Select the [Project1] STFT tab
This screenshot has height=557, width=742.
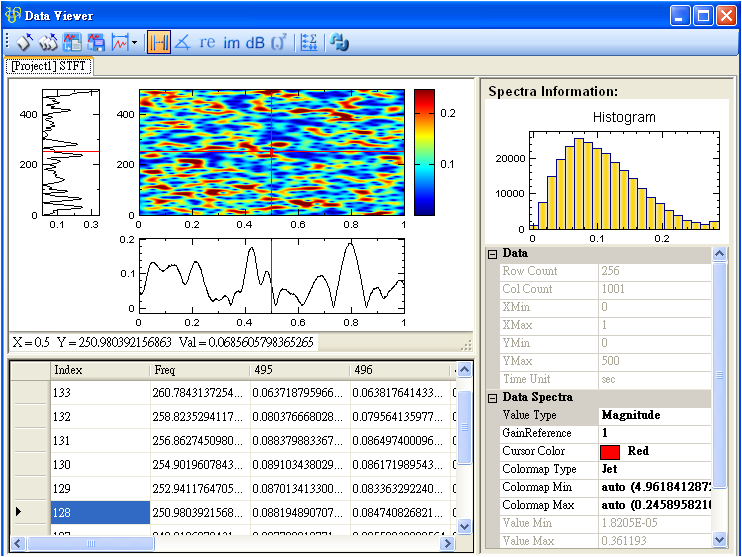point(48,66)
